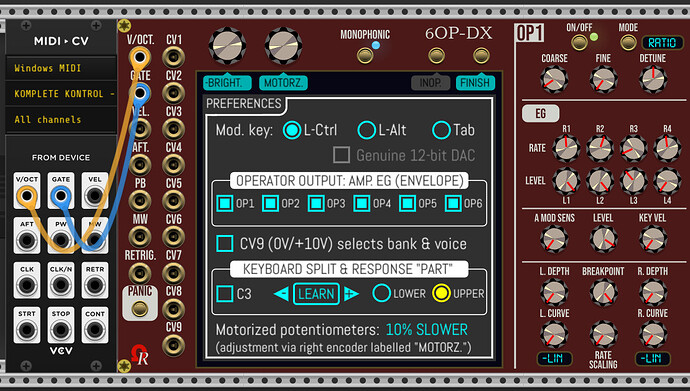Toggle OP1 amp EG output checkbox
Image resolution: width=690 pixels, height=391 pixels.
click(x=225, y=204)
